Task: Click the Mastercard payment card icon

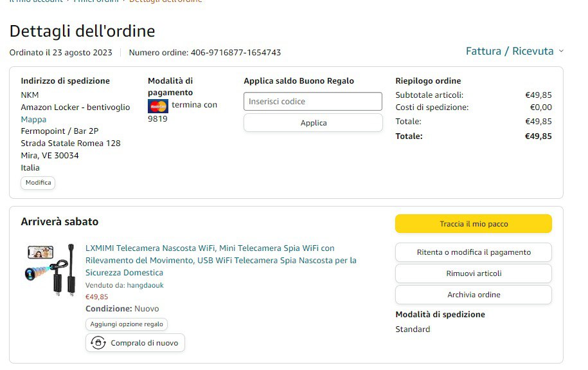Action: pos(158,106)
